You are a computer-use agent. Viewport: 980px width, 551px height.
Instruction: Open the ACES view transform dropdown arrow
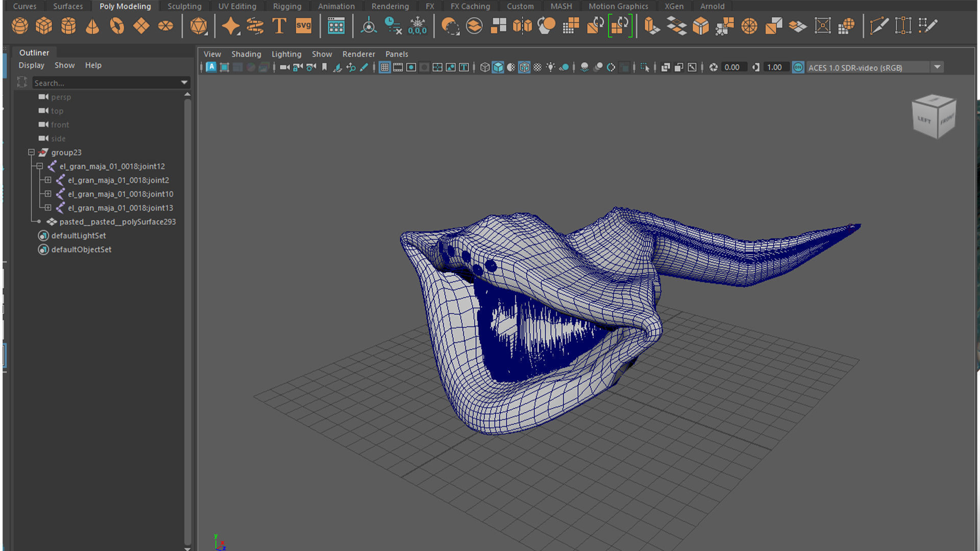click(x=937, y=67)
